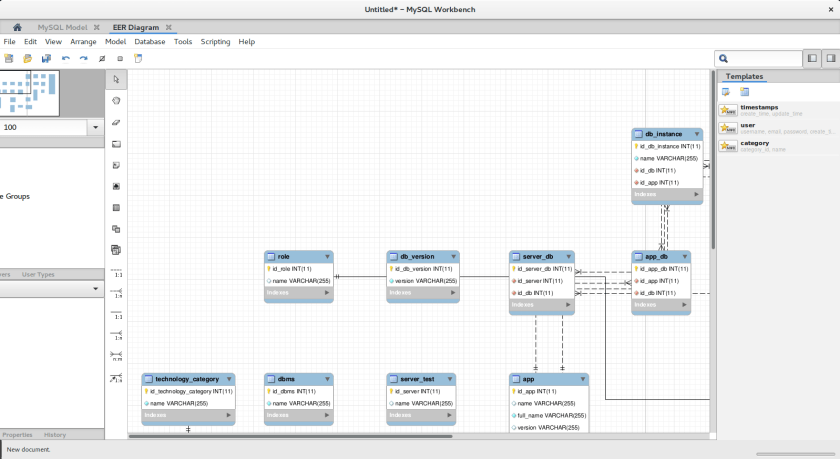
Task: Select the server_test table header
Action: pyautogui.click(x=421, y=379)
